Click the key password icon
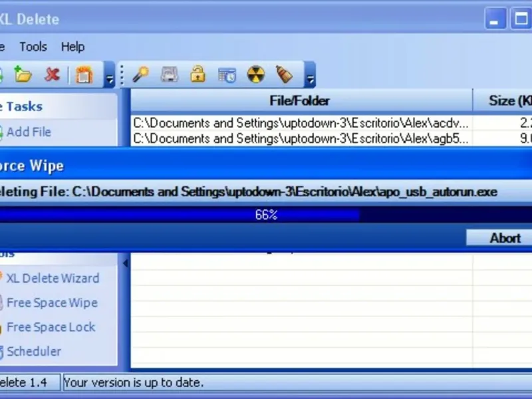Image resolution: width=532 pixels, height=399 pixels. pos(140,74)
